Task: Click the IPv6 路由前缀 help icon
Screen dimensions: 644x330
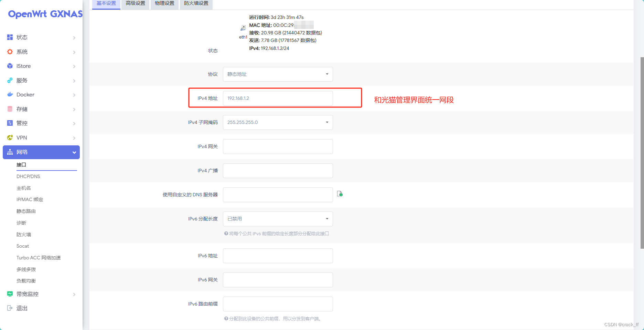Action: (x=226, y=319)
